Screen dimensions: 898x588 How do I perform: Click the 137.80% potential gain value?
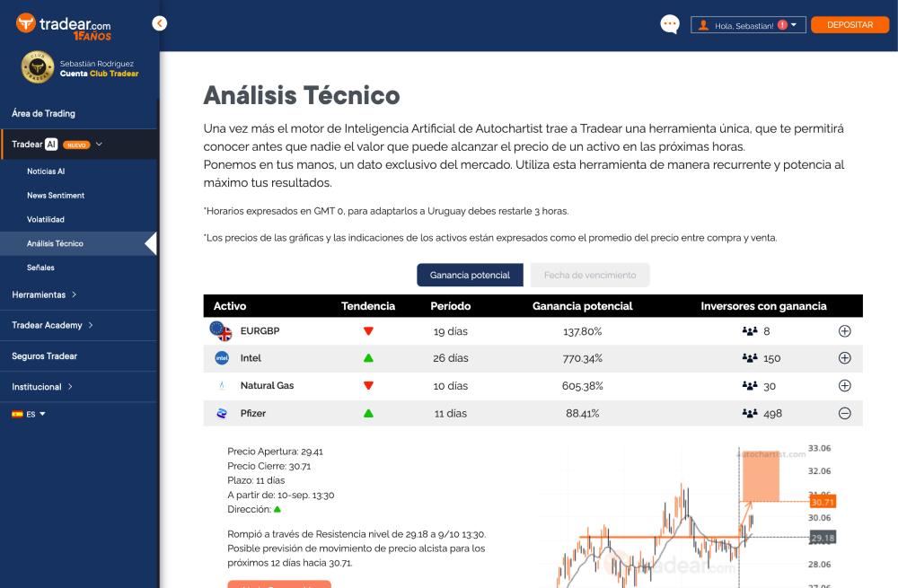tap(583, 331)
